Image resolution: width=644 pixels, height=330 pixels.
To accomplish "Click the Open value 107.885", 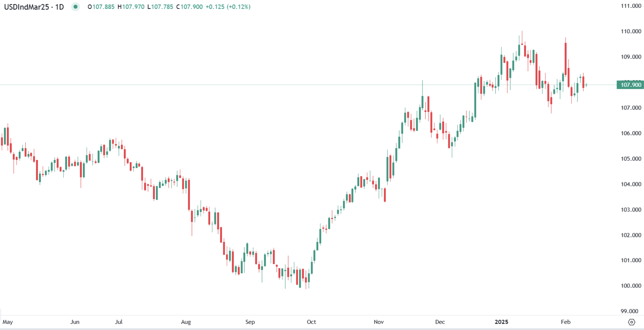I will tap(103, 7).
